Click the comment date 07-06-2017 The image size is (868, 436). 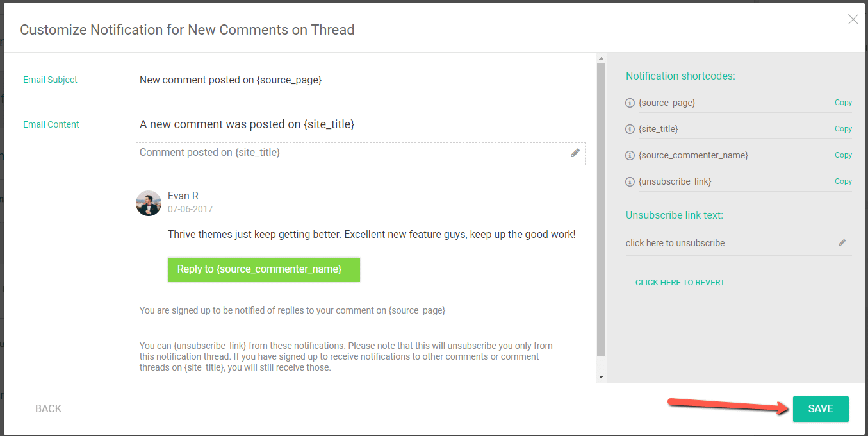(x=190, y=210)
